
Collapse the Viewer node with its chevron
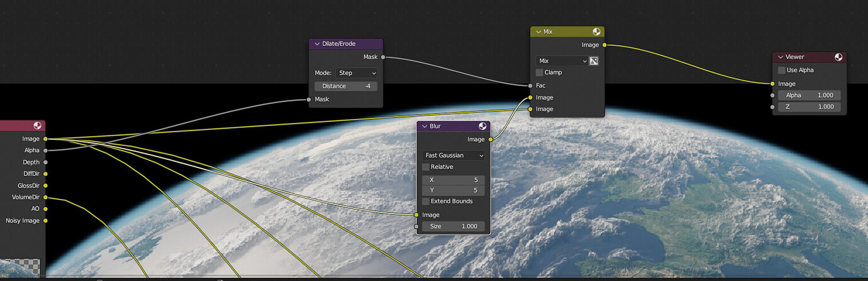pyautogui.click(x=781, y=57)
